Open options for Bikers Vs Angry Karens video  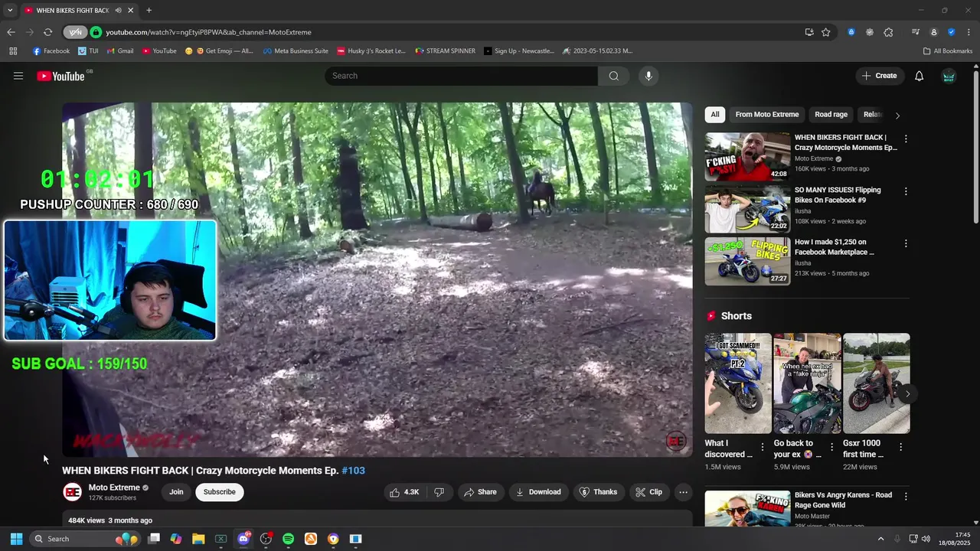[x=906, y=497]
